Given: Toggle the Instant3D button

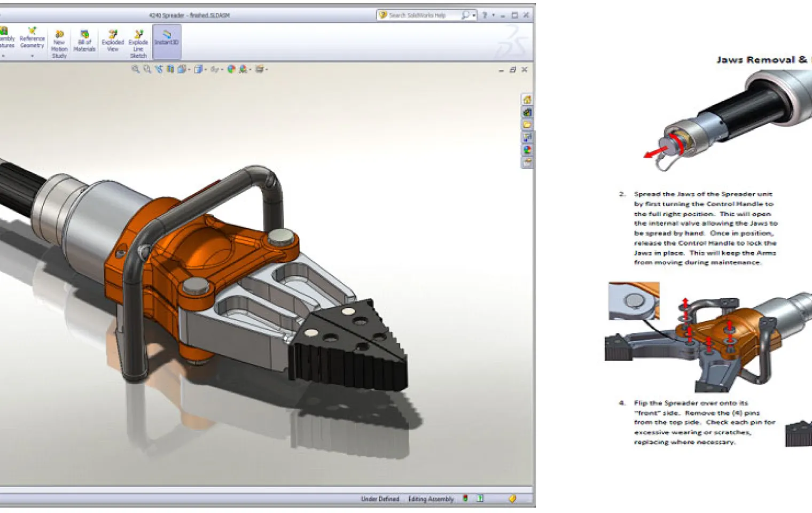Looking at the screenshot, I should pos(167,41).
